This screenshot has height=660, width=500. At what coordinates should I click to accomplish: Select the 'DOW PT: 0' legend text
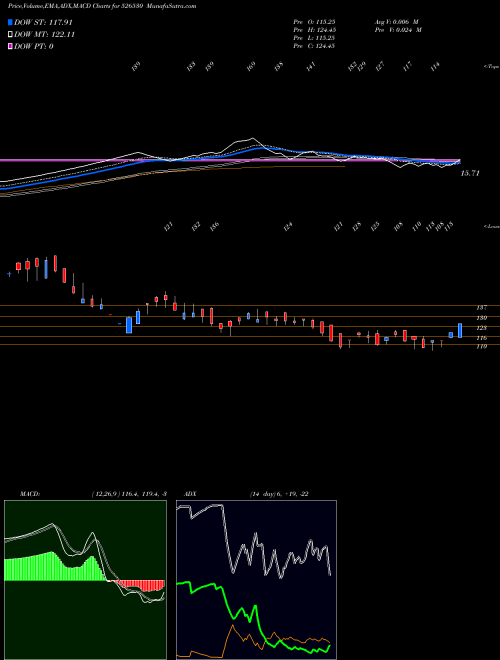coord(33,46)
